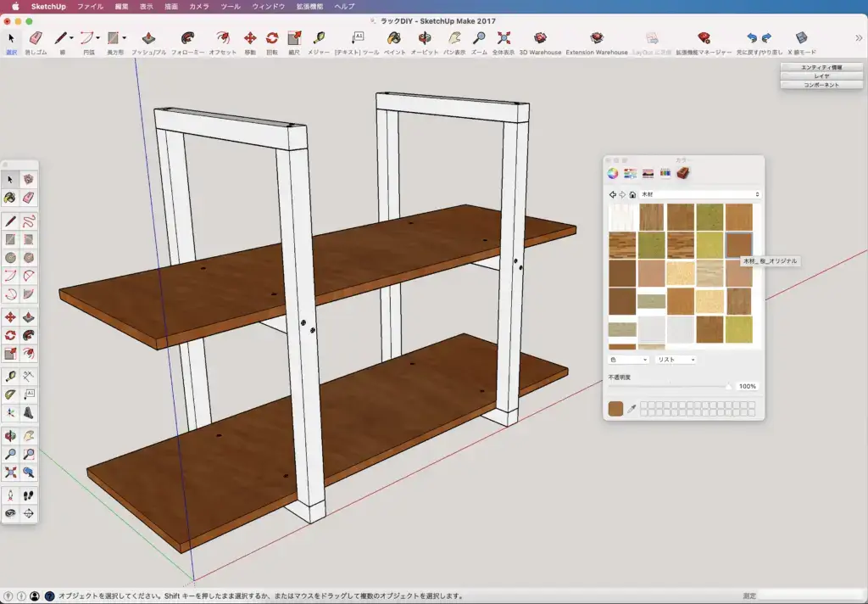The width and height of the screenshot is (868, 604).
Task: Open the 色 dropdown in color panel
Action: pos(628,360)
